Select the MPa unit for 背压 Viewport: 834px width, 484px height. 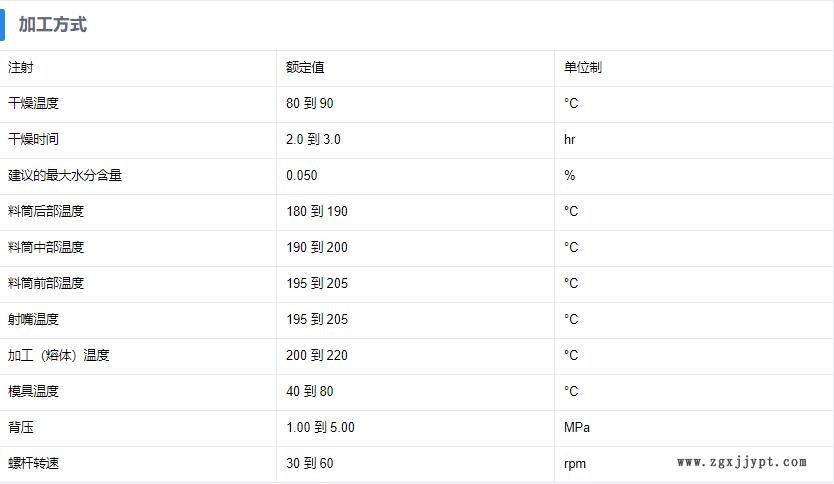[x=577, y=428]
